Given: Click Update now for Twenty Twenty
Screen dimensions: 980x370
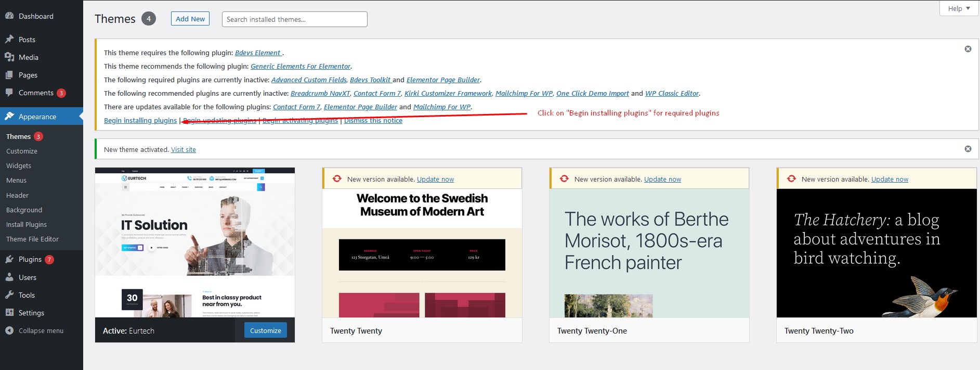Looking at the screenshot, I should pos(436,179).
